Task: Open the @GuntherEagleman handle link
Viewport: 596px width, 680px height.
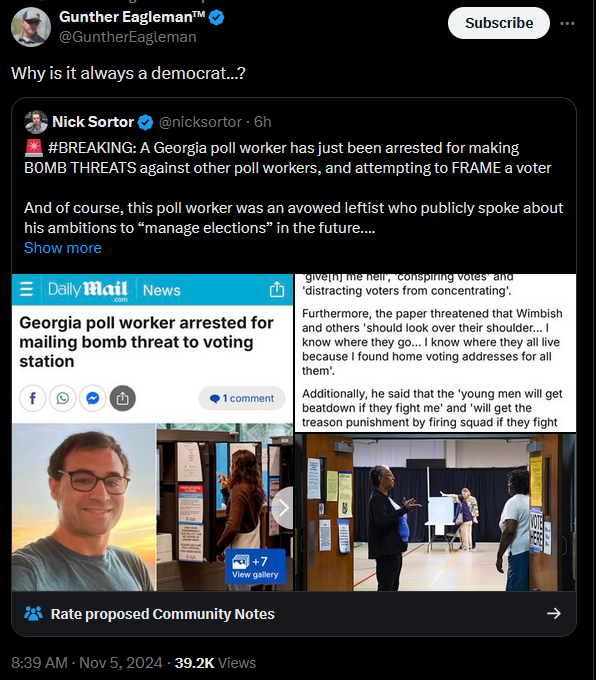Action: click(128, 37)
